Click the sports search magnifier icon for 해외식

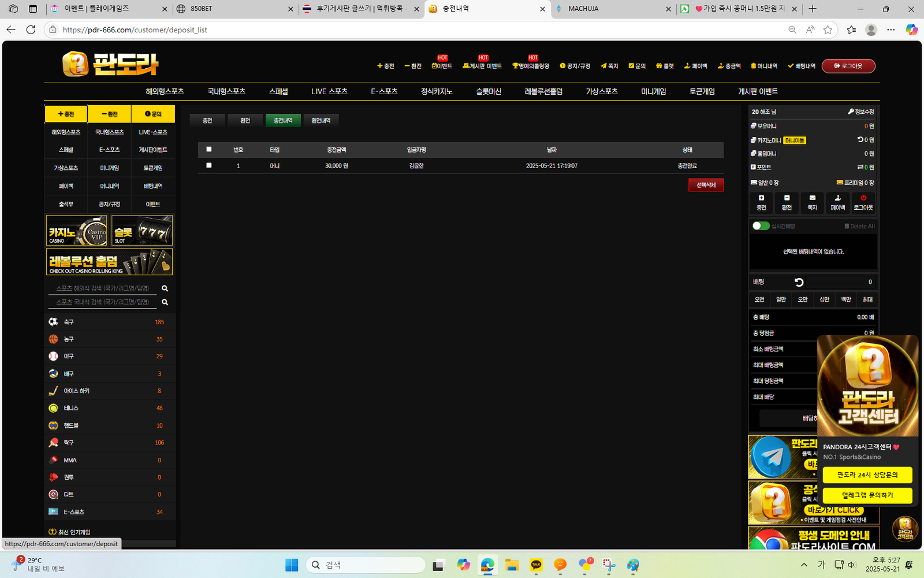point(165,288)
